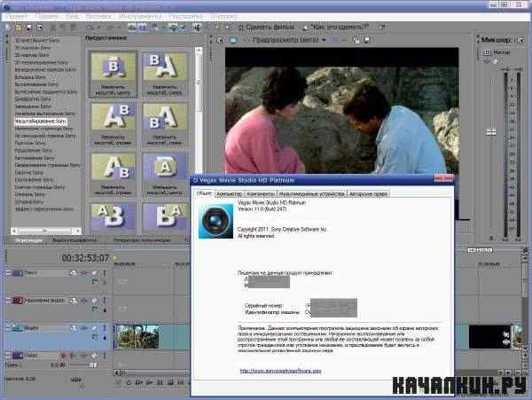Click the Undo toolbar icon
The height and width of the screenshot is (400, 532).
(x=89, y=27)
